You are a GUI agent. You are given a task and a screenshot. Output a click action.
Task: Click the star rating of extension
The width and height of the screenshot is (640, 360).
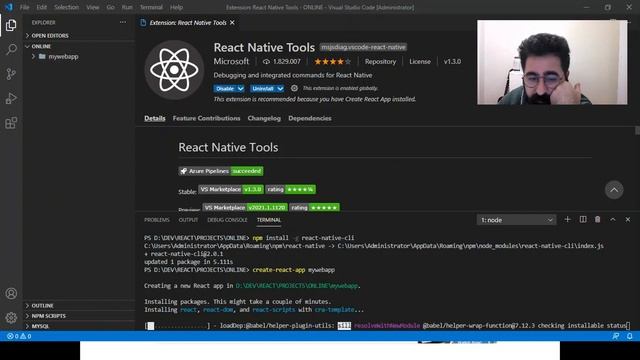[332, 62]
